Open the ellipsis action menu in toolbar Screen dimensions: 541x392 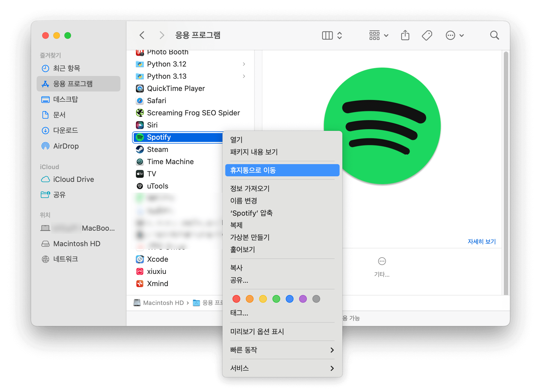tap(455, 35)
